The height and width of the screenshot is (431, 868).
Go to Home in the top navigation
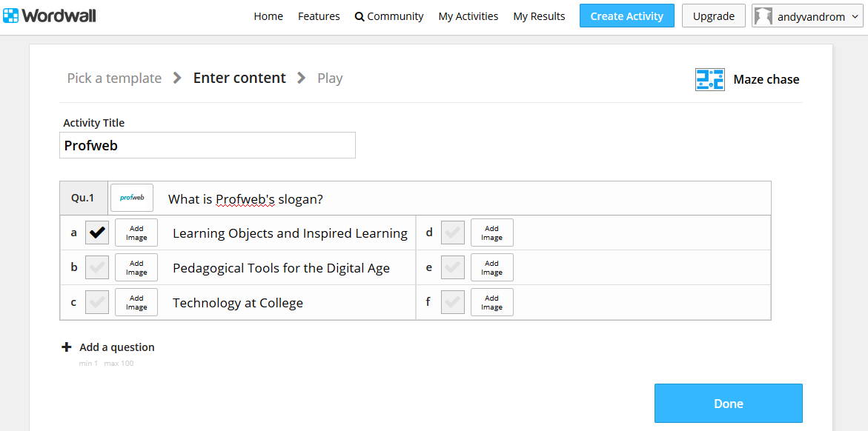tap(268, 16)
